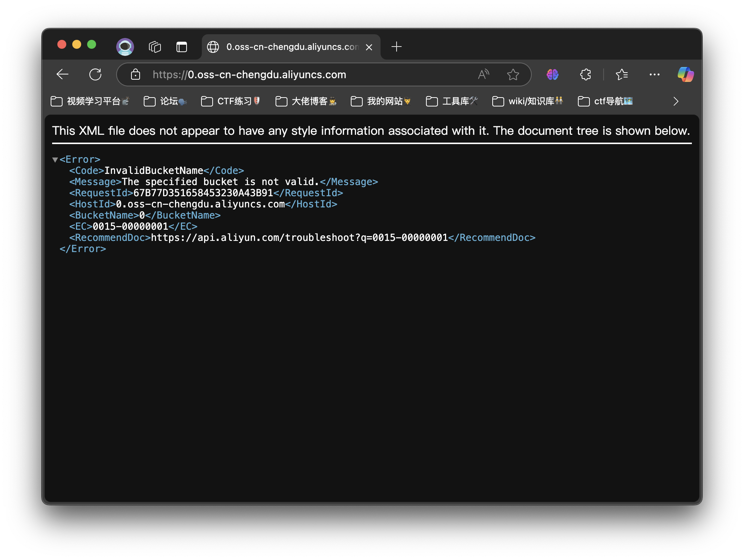Collapse the Error XML node triangle
Image resolution: width=744 pixels, height=560 pixels.
(55, 160)
